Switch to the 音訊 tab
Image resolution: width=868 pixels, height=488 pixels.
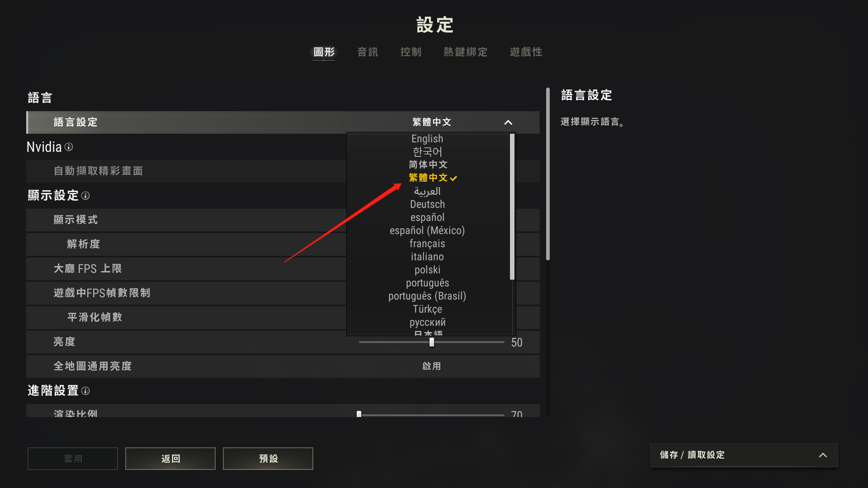[x=368, y=52]
